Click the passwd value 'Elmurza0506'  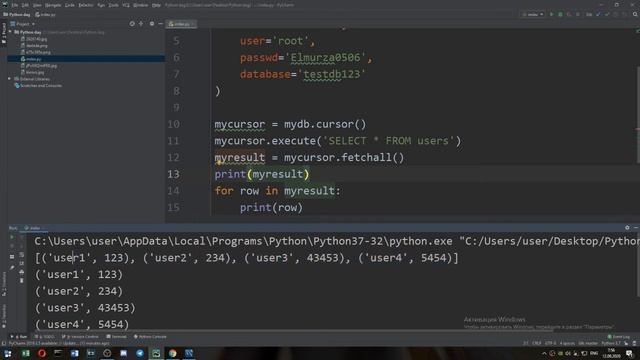click(325, 58)
